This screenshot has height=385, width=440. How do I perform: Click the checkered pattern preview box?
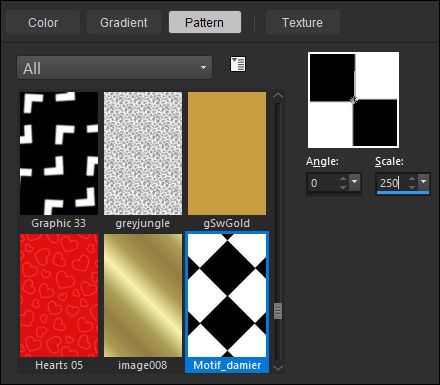point(353,100)
